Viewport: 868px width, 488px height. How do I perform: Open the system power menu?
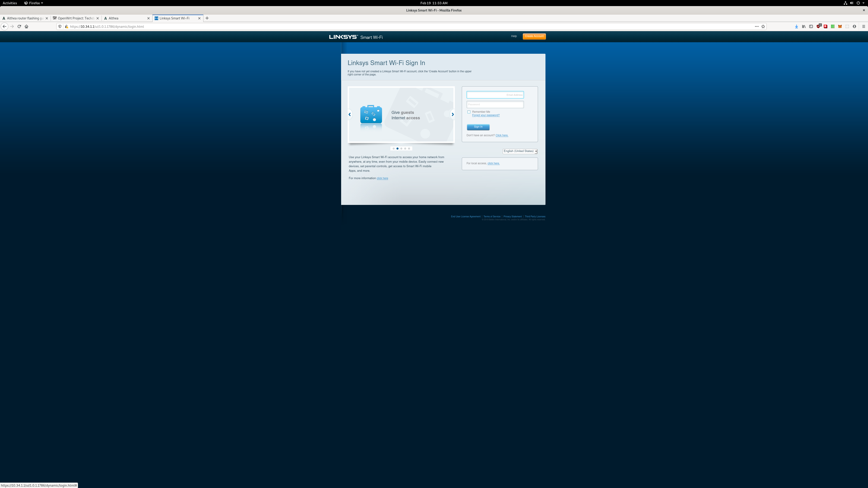pyautogui.click(x=858, y=3)
